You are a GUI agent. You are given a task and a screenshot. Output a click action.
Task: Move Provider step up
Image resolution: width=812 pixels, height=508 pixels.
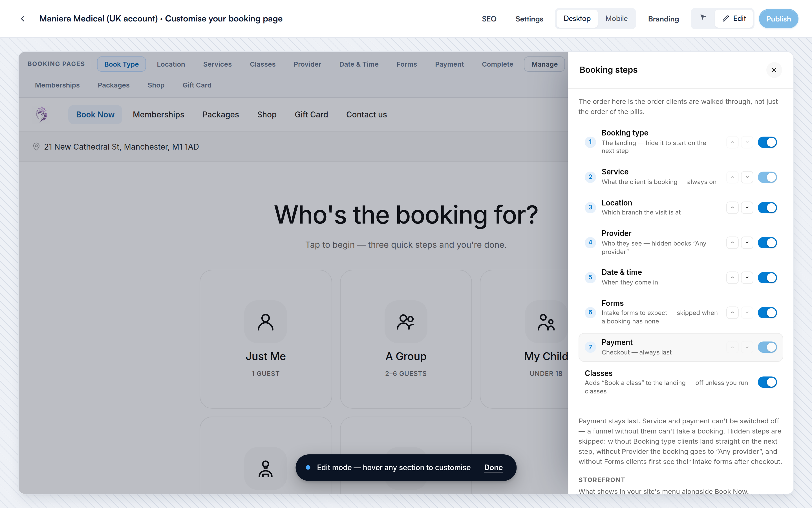click(x=732, y=243)
